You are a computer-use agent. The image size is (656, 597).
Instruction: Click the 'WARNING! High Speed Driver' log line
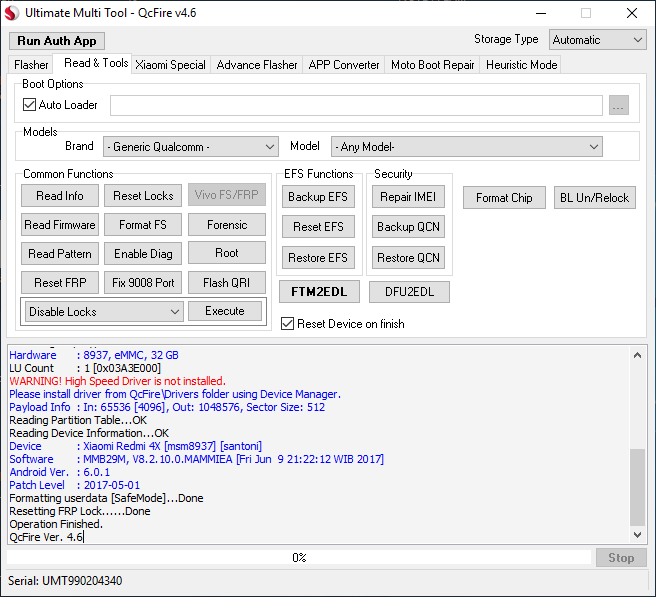[x=118, y=381]
